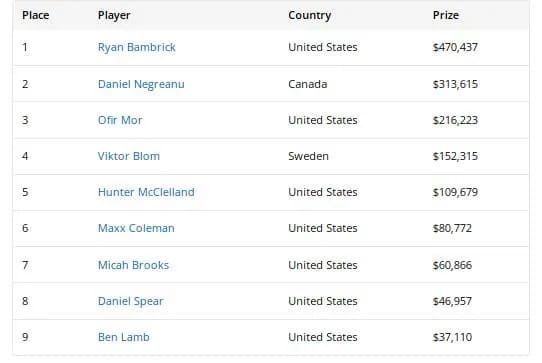Click the $313,615 prize amount
This screenshot has width=542, height=363.
[455, 84]
